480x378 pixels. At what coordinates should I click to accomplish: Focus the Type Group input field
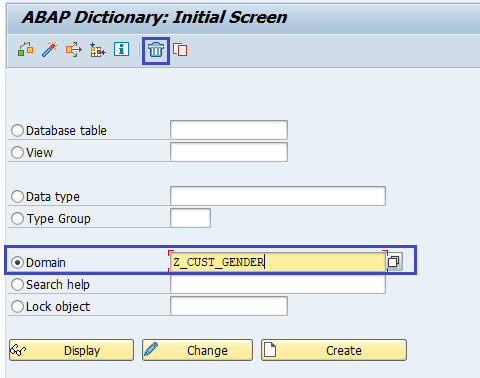[x=190, y=218]
